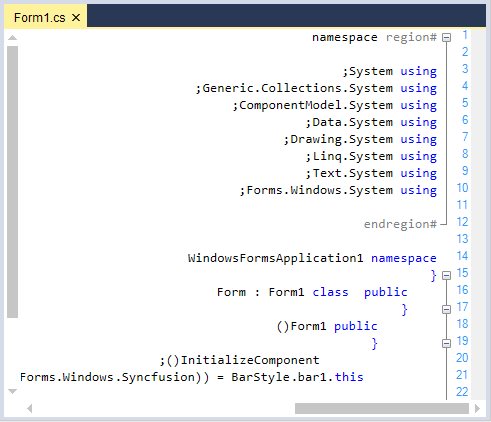The height and width of the screenshot is (422, 491).
Task: Click line number 5 in gutter
Action: tap(465, 103)
